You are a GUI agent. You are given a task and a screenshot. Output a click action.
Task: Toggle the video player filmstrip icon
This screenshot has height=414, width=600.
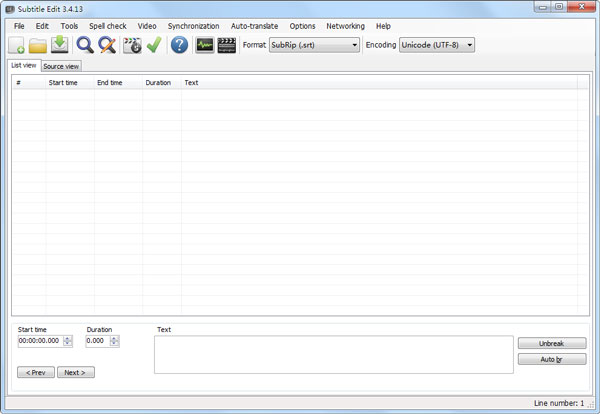point(227,45)
